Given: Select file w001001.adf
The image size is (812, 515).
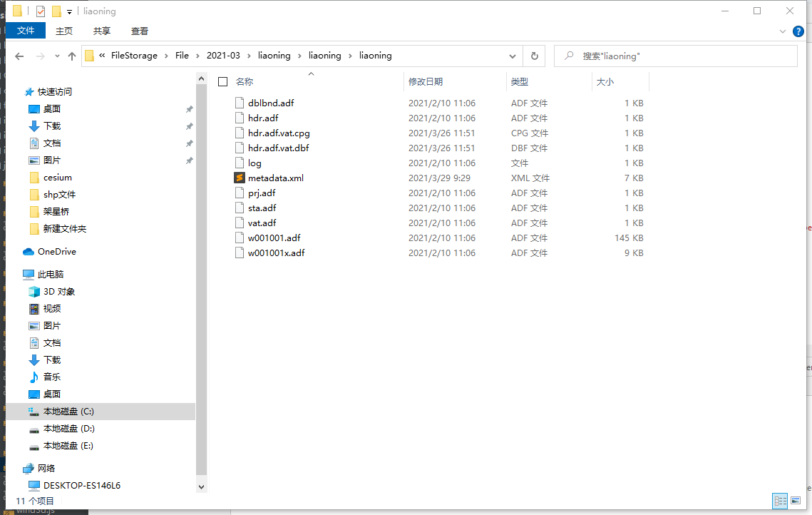Looking at the screenshot, I should pyautogui.click(x=274, y=238).
